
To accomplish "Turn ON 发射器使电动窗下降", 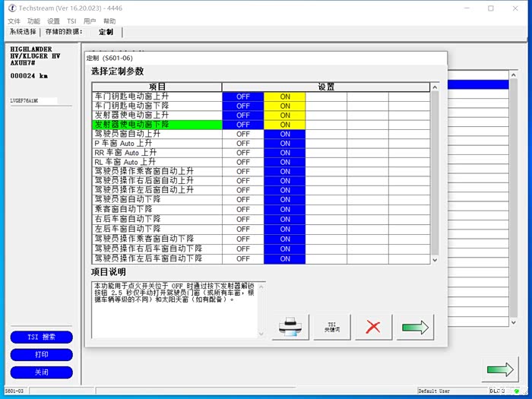I will point(285,125).
